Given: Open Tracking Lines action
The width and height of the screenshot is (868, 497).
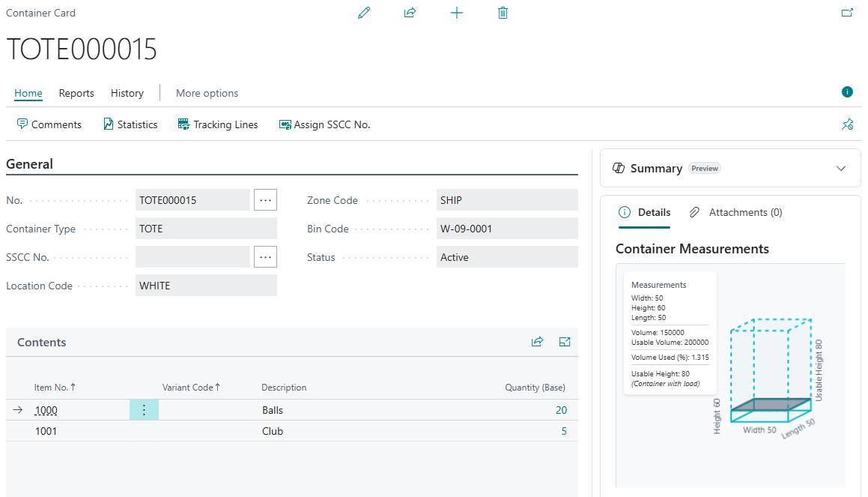Looking at the screenshot, I should tap(218, 124).
